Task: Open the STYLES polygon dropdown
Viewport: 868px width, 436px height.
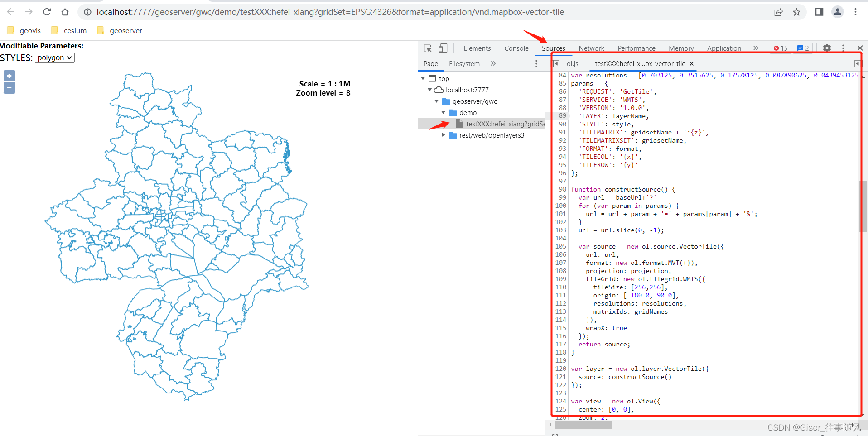Action: 54,57
